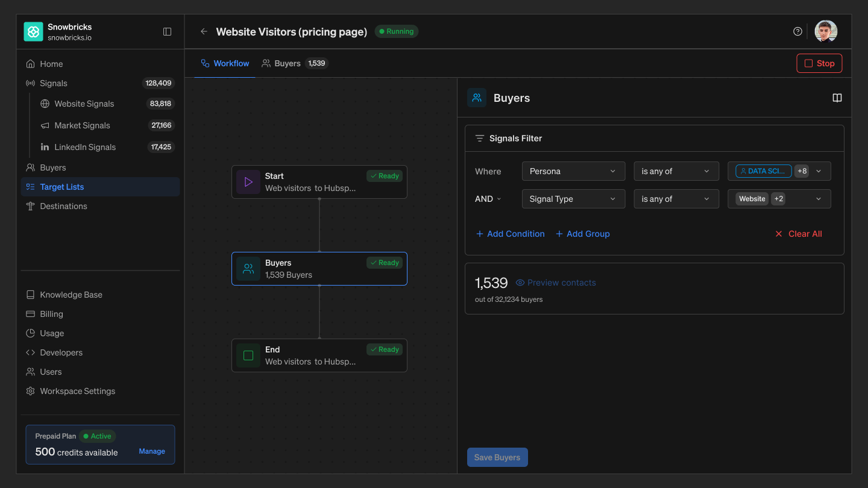Click the red Stop button

coord(819,63)
